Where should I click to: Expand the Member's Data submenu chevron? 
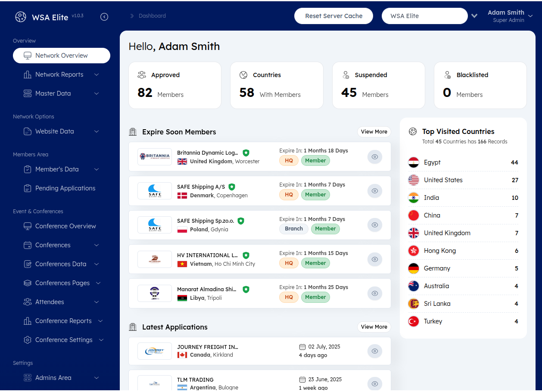97,169
